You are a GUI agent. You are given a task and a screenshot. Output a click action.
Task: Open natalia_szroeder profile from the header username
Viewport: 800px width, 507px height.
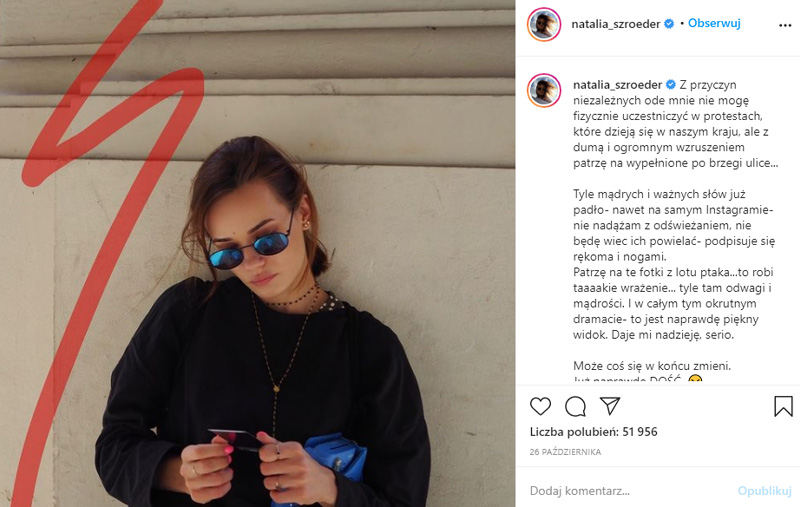point(616,24)
